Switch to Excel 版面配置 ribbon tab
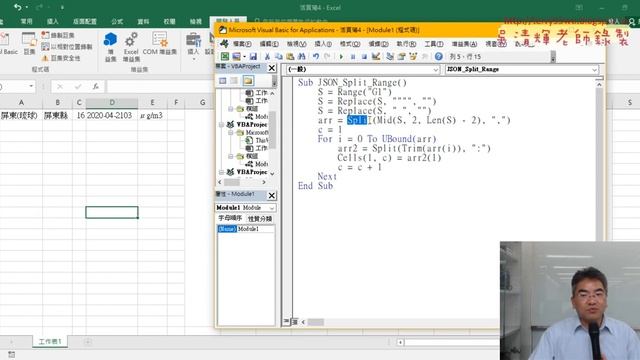640x360 pixels. (x=84, y=21)
